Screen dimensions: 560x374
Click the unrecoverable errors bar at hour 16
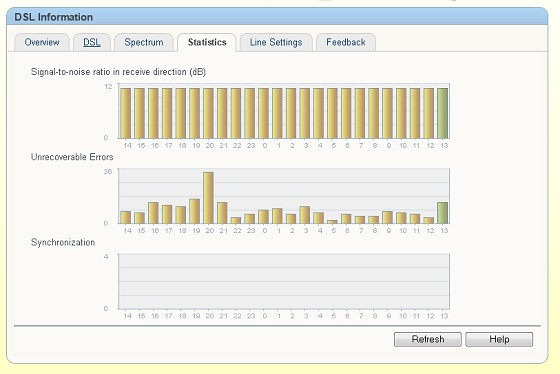(153, 213)
